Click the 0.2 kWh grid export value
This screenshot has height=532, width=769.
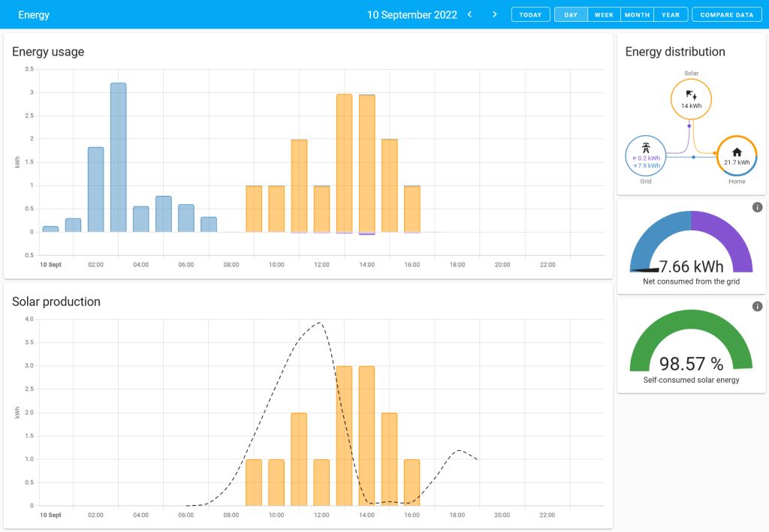pos(647,158)
